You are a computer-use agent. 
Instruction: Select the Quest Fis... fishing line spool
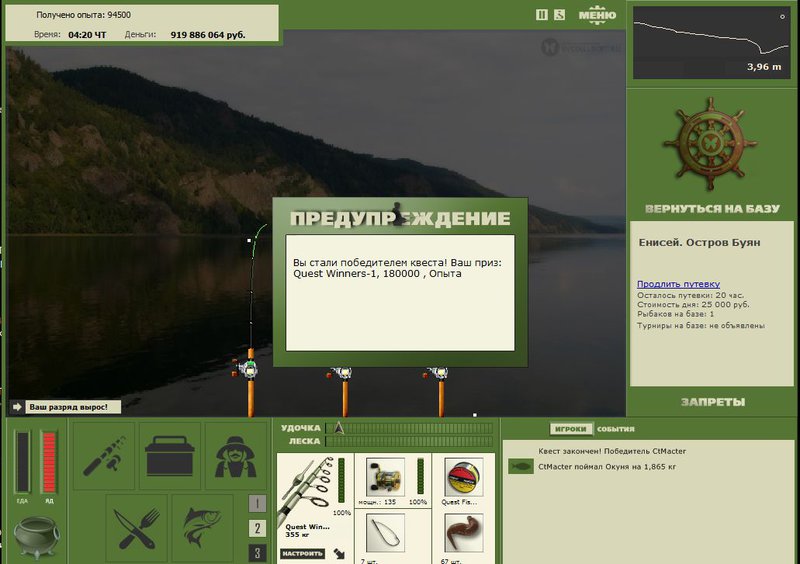point(464,477)
